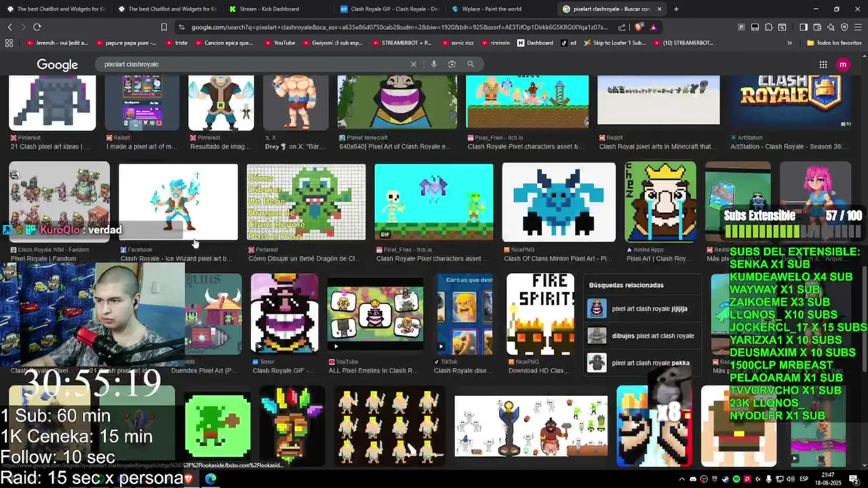Open the Bebé Dragón drawing grid image

coord(306,202)
